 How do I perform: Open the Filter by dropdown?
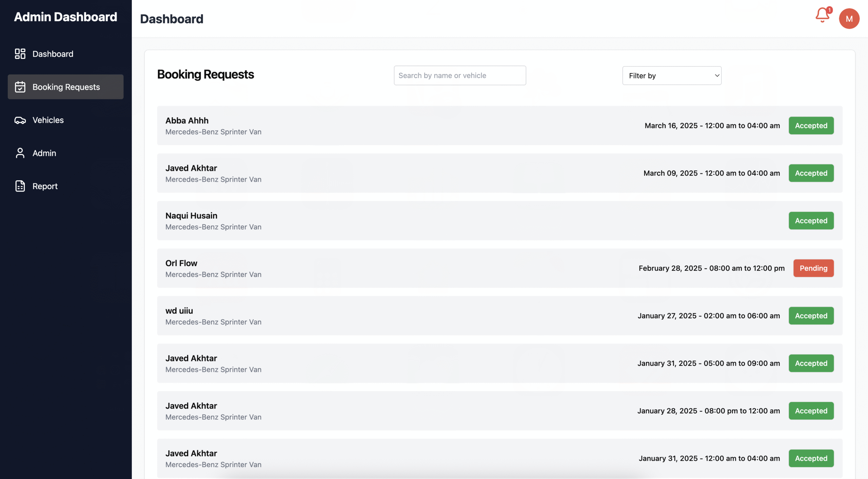671,76
